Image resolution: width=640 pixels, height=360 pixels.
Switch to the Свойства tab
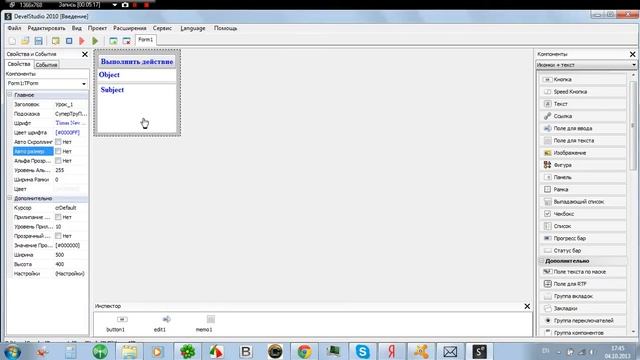click(x=19, y=64)
